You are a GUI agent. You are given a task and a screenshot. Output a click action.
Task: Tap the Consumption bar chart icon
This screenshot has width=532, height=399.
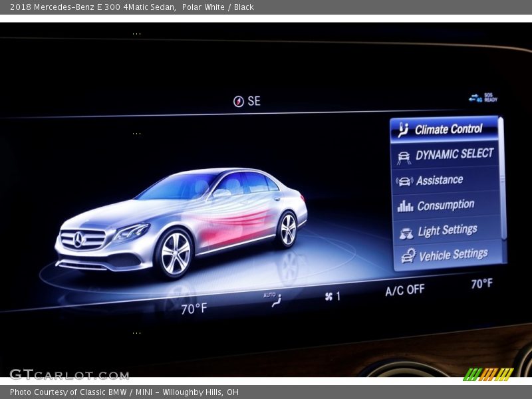405,206
